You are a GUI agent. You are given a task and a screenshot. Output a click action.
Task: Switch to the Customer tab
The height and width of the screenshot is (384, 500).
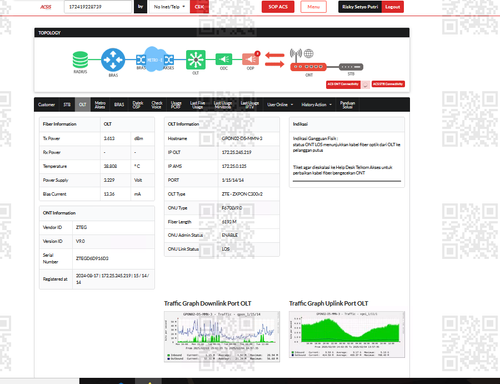[46, 105]
